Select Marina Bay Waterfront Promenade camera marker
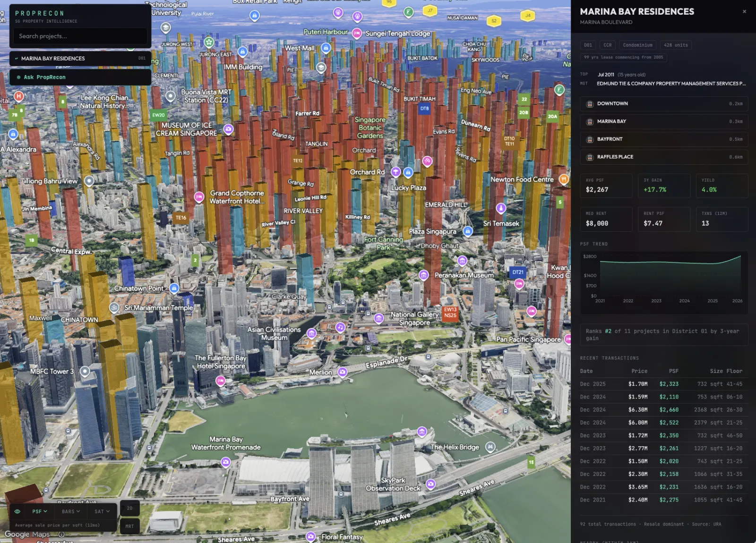The height and width of the screenshot is (543, 756). pyautogui.click(x=226, y=462)
